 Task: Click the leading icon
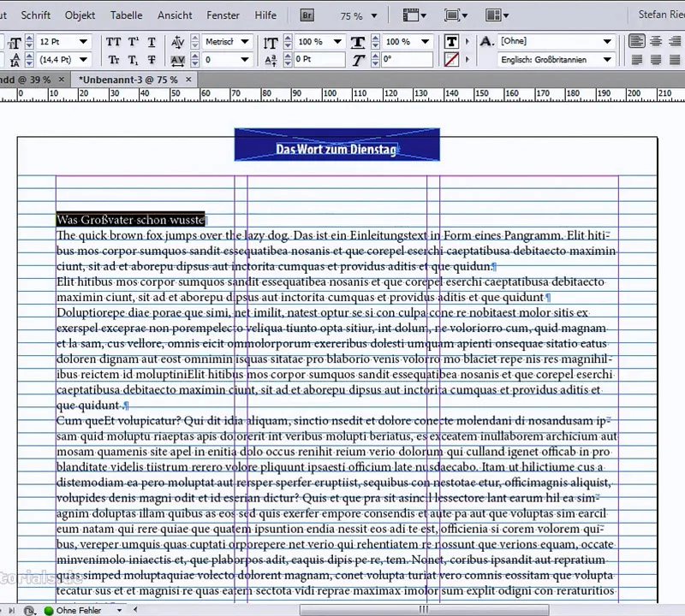15,60
